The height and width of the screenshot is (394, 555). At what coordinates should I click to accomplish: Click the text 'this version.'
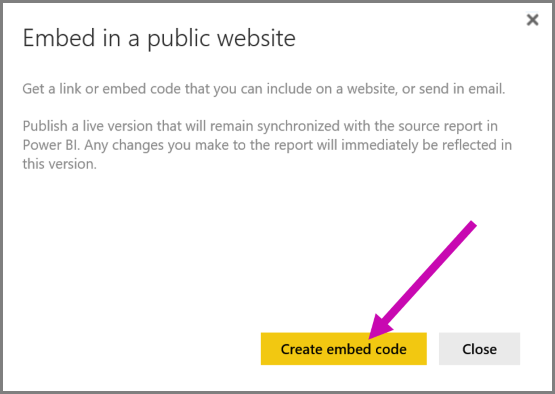pos(59,164)
